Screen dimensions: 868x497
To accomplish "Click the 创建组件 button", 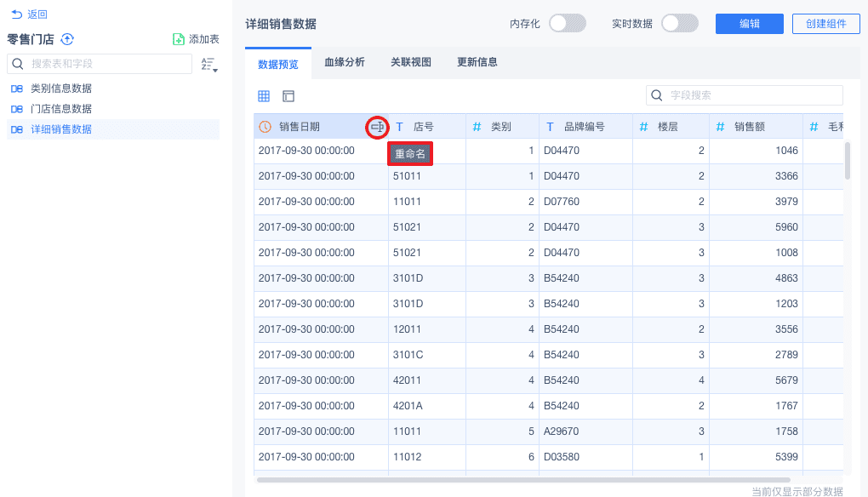I will tap(825, 24).
